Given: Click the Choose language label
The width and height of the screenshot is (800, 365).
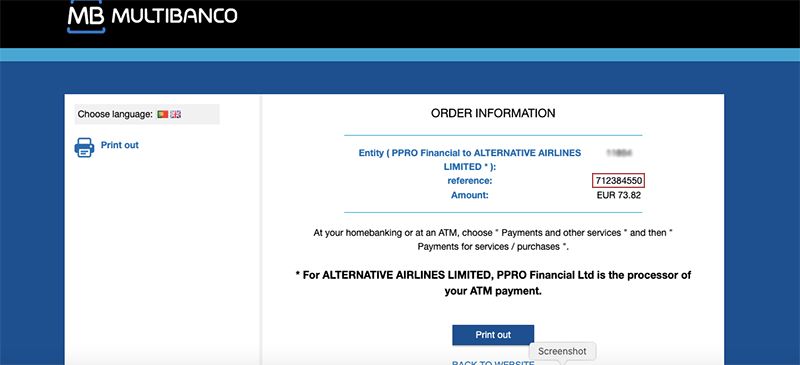Looking at the screenshot, I should pyautogui.click(x=115, y=114).
